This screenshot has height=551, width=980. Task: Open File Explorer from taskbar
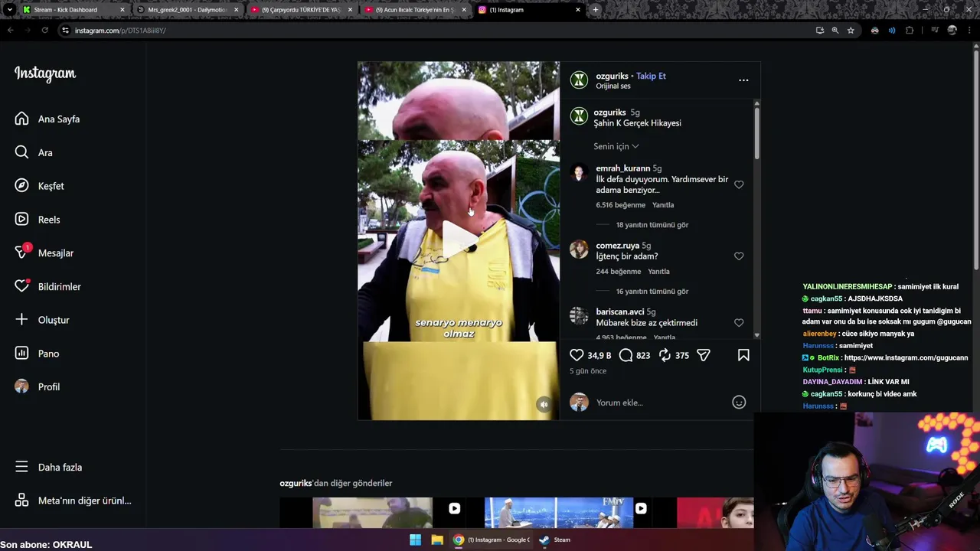(x=437, y=540)
